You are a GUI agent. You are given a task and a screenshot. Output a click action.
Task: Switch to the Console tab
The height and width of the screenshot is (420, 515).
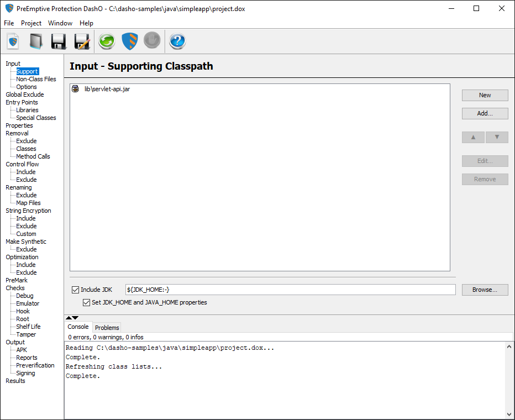pos(78,327)
